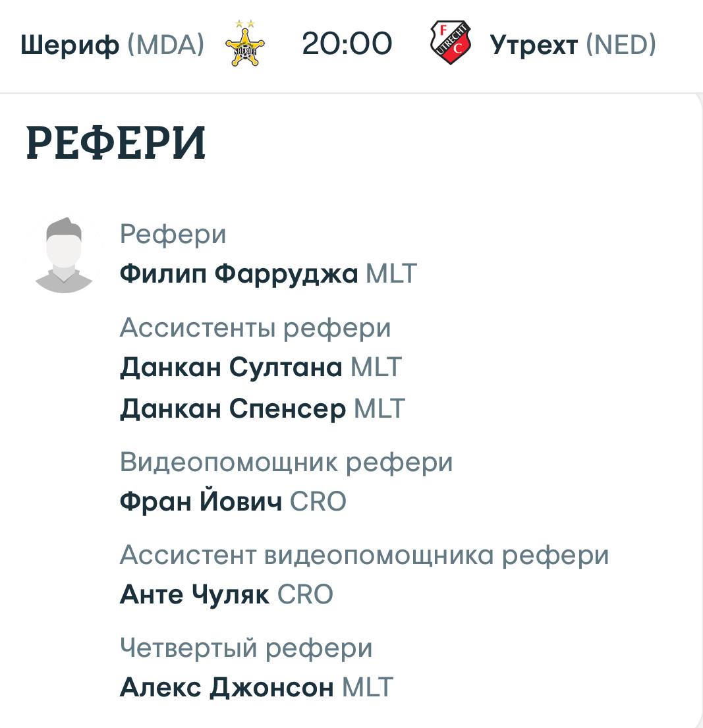Select fourth official Алекс Джонсон
Image resolution: width=703 pixels, height=728 pixels.
pyautogui.click(x=227, y=687)
